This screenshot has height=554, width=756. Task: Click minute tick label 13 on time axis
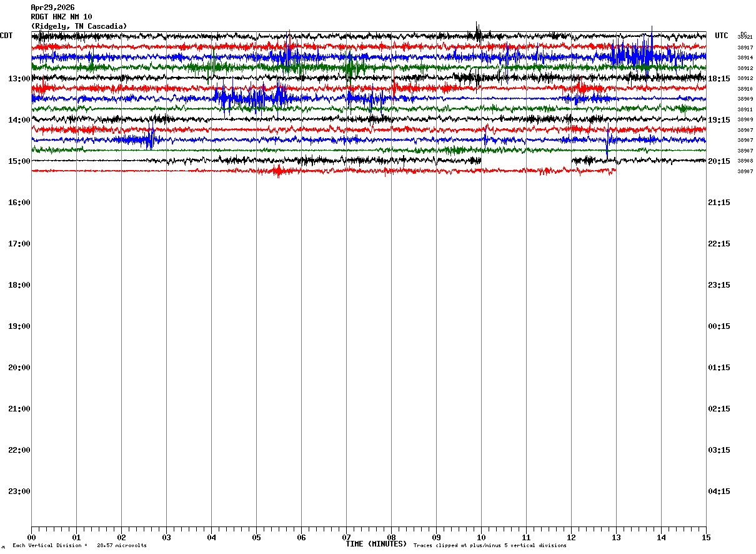pyautogui.click(x=616, y=537)
